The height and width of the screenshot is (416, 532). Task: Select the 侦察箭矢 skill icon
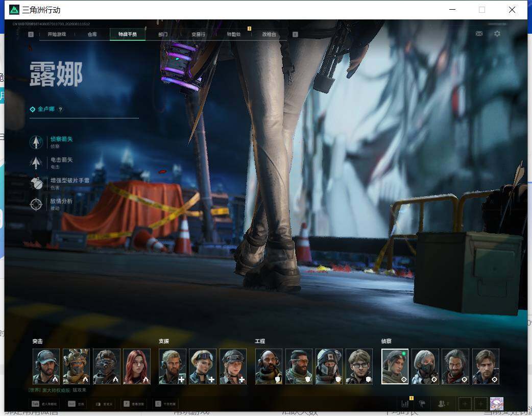[x=36, y=142]
